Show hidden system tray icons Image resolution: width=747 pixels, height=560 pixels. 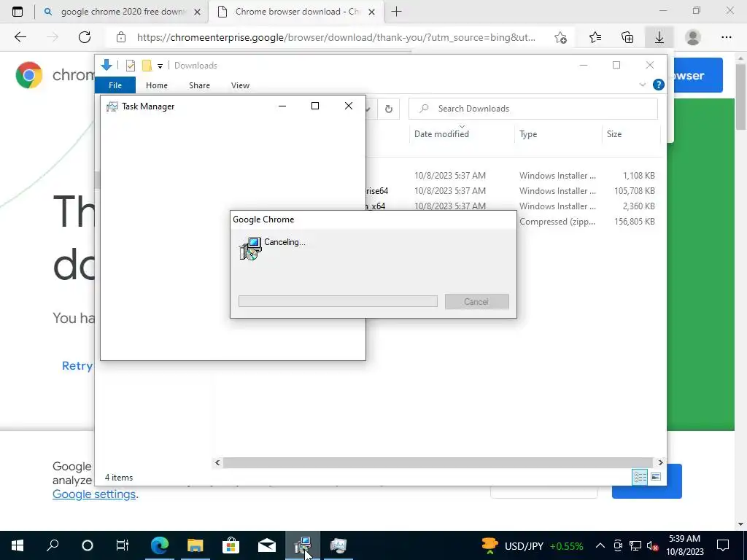pos(600,545)
